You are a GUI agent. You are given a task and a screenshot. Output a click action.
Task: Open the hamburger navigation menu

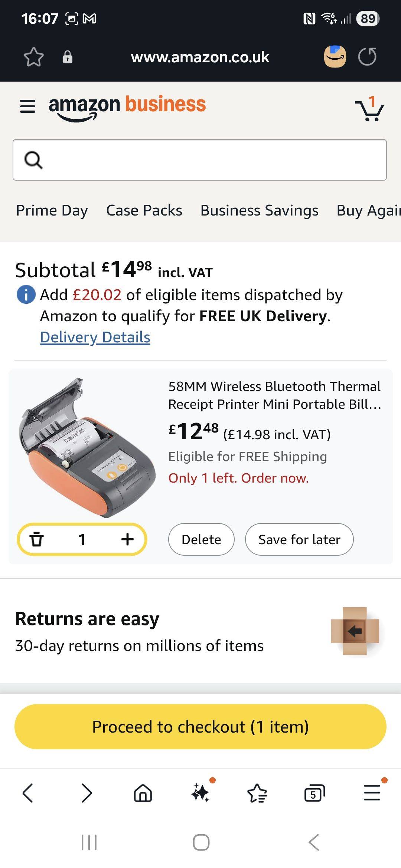[28, 106]
